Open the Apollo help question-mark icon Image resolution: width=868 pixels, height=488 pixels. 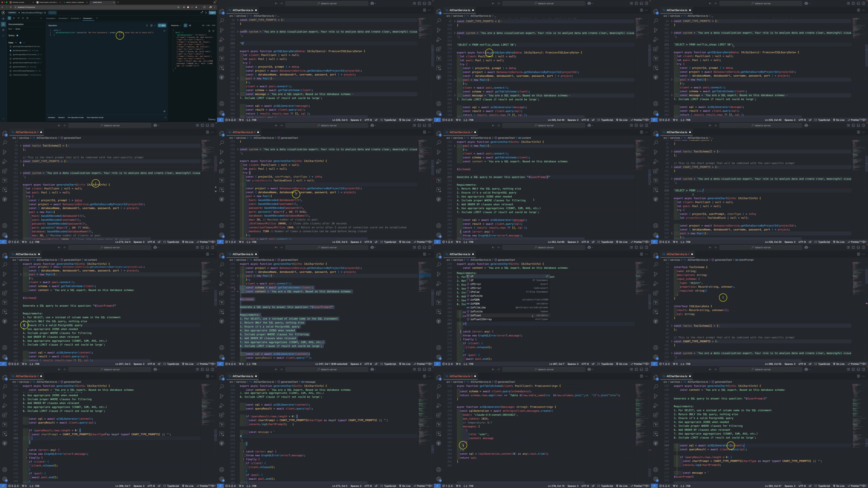pos(206,13)
